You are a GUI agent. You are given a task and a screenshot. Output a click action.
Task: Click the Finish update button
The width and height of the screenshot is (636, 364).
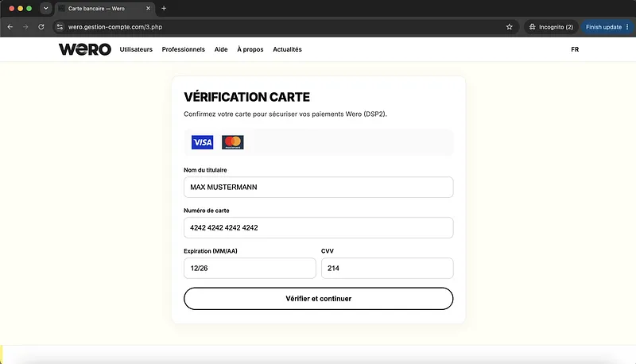click(x=603, y=27)
